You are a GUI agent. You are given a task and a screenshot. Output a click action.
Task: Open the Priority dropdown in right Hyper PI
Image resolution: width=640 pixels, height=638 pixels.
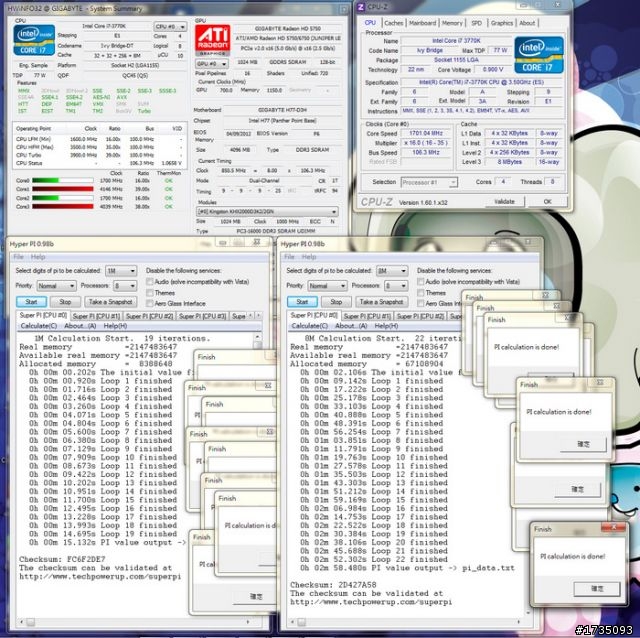point(327,286)
